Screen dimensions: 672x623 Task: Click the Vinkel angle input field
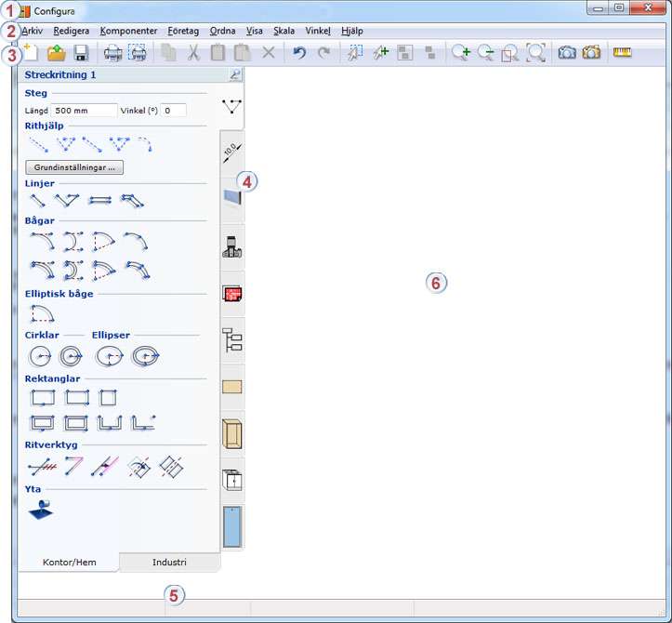pyautogui.click(x=173, y=111)
